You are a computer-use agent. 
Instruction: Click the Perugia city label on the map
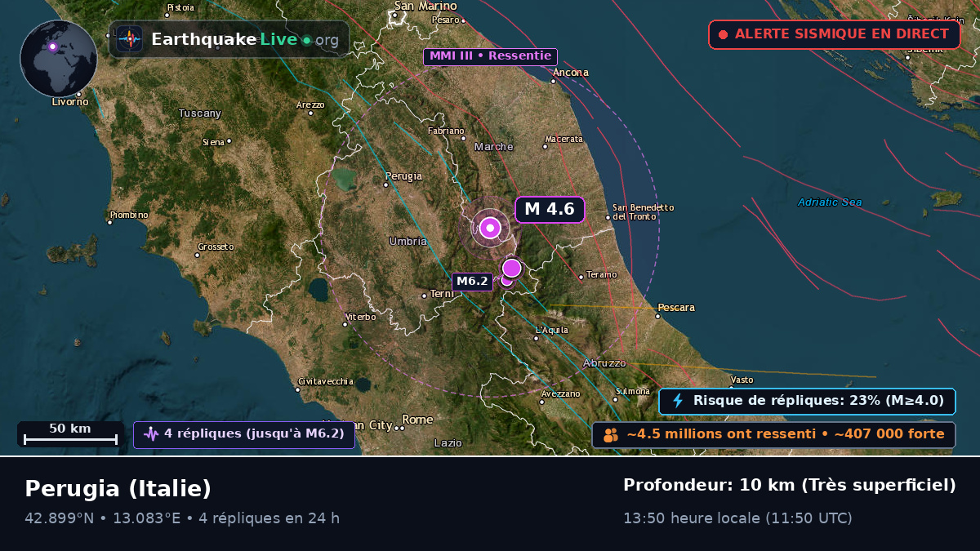point(403,176)
